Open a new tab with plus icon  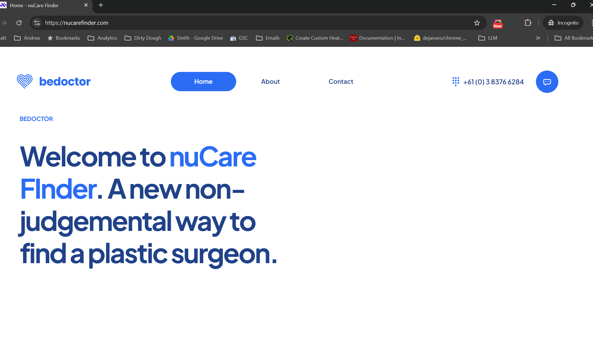tap(101, 5)
